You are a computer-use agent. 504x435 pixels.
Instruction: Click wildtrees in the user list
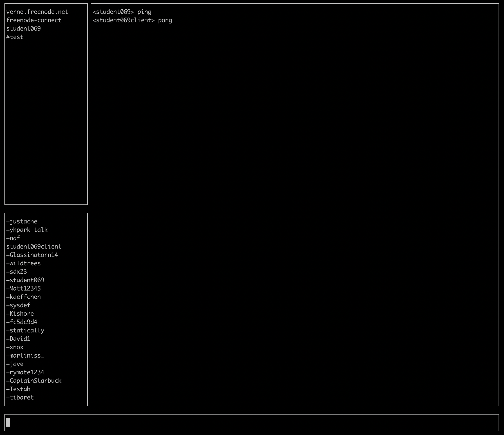point(23,263)
